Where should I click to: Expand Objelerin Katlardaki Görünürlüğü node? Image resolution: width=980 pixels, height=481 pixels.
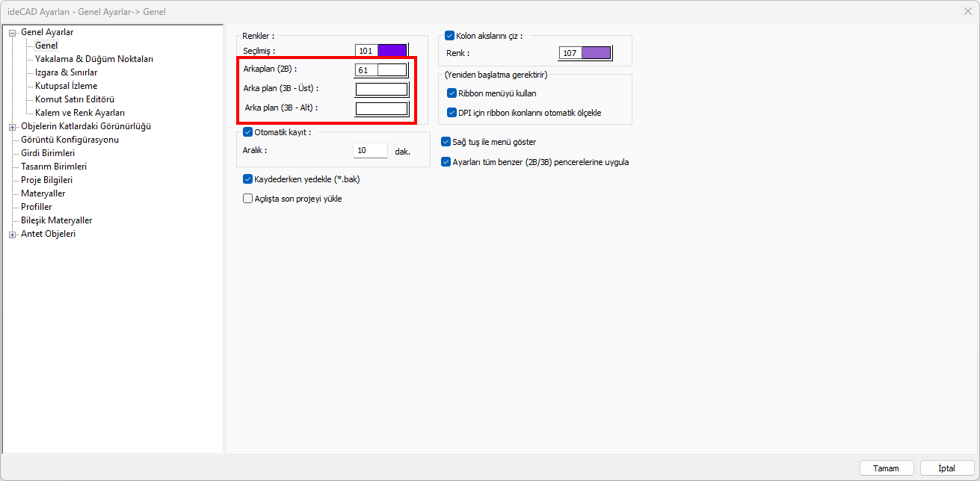coord(12,126)
